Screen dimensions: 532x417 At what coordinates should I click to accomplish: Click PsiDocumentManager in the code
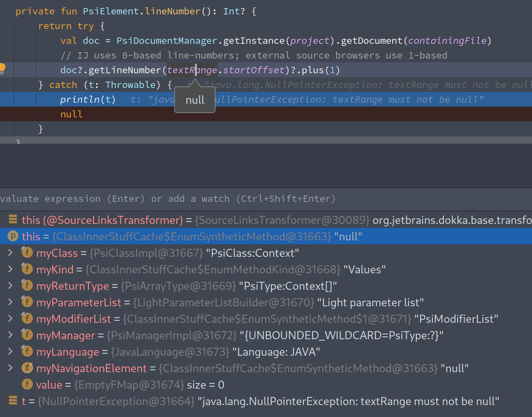(x=167, y=41)
